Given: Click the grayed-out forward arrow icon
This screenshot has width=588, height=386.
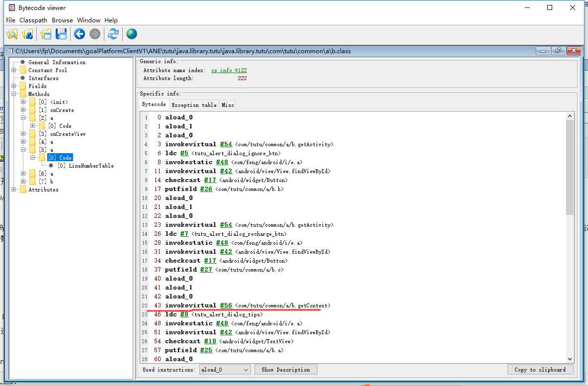Looking at the screenshot, I should [x=95, y=34].
